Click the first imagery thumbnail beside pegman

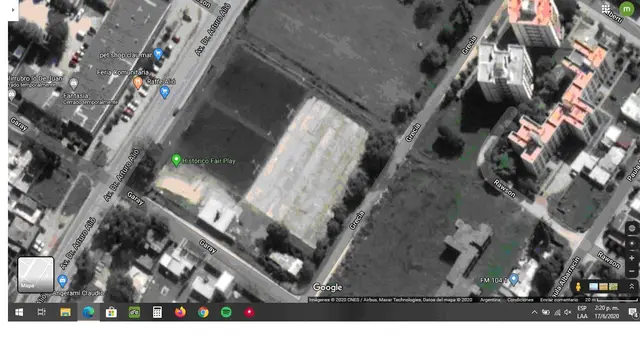(x=594, y=287)
